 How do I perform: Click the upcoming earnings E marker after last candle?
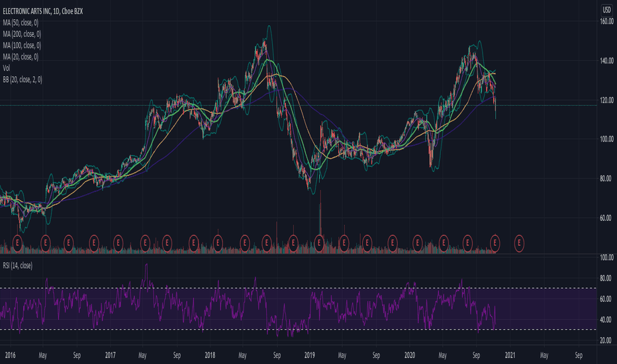coord(519,244)
